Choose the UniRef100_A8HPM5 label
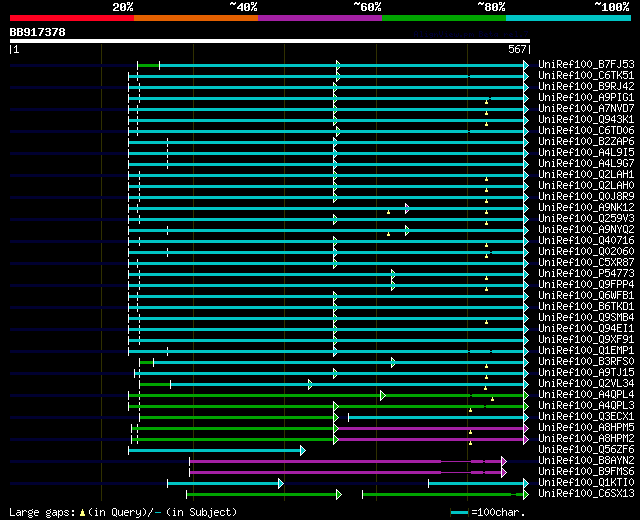This screenshot has height=520, width=640. click(x=586, y=428)
